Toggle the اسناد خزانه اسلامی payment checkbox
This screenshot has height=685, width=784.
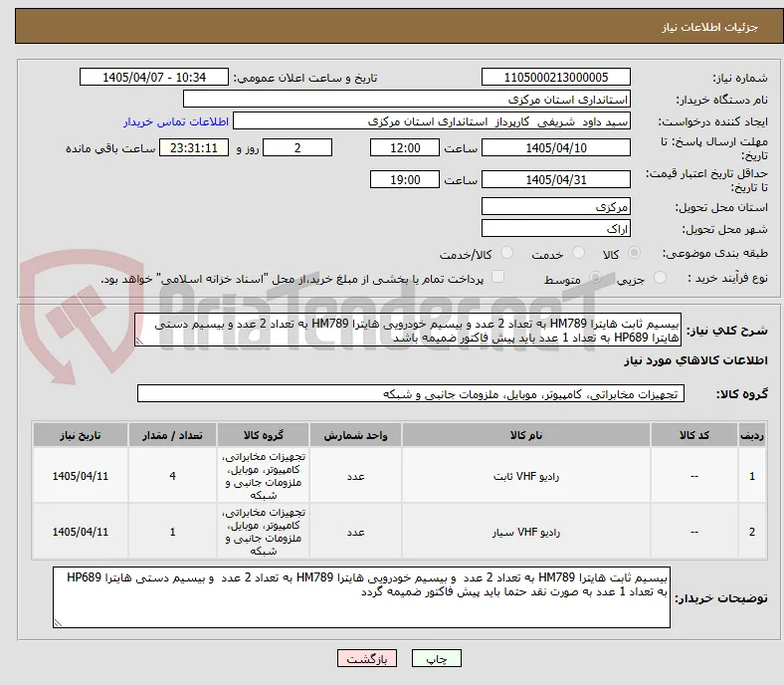(x=498, y=277)
